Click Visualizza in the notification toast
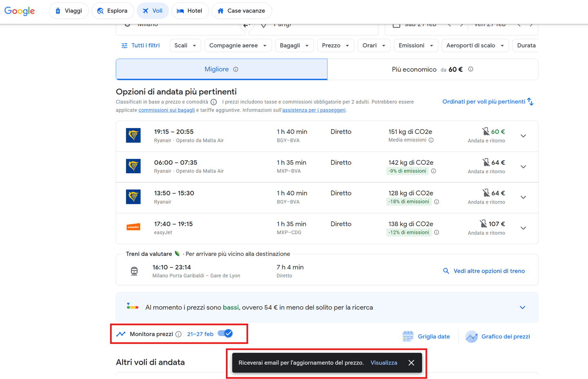 click(384, 363)
